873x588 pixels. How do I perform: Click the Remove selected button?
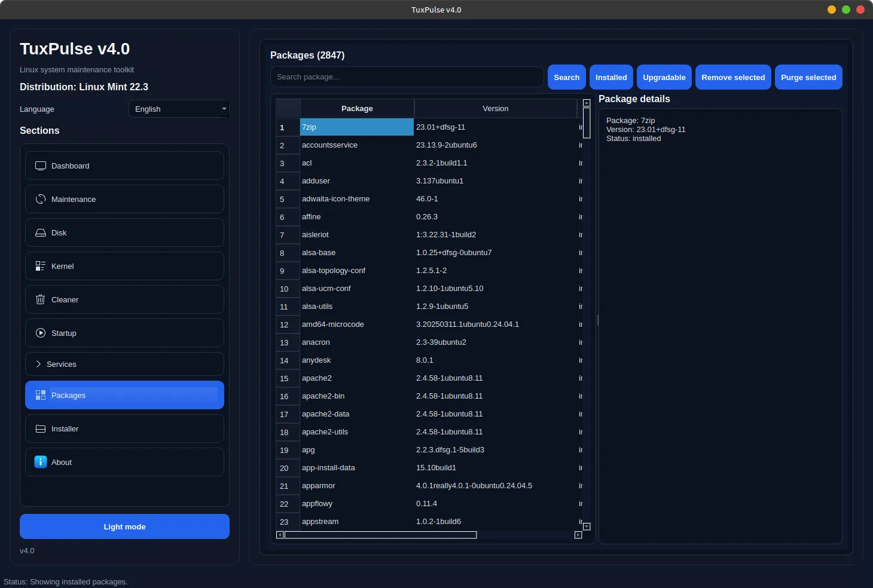point(733,77)
